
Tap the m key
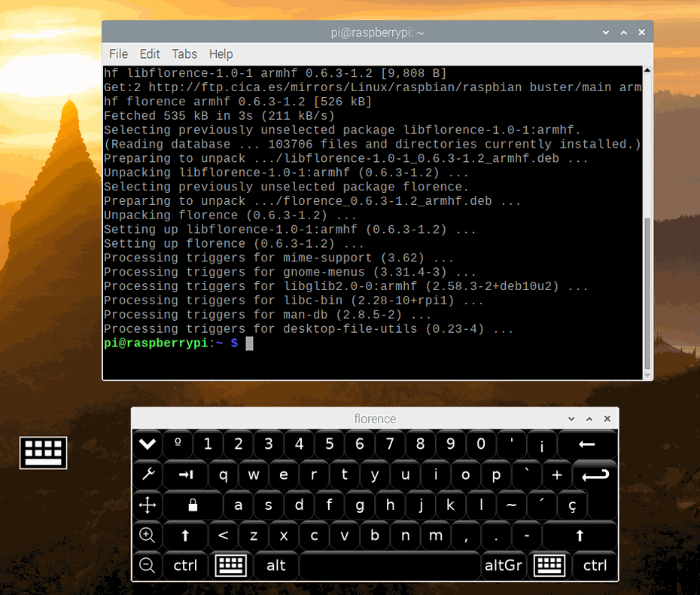435,535
